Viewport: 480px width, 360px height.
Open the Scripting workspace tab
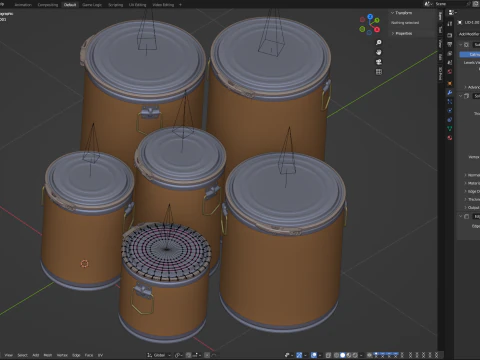point(115,5)
